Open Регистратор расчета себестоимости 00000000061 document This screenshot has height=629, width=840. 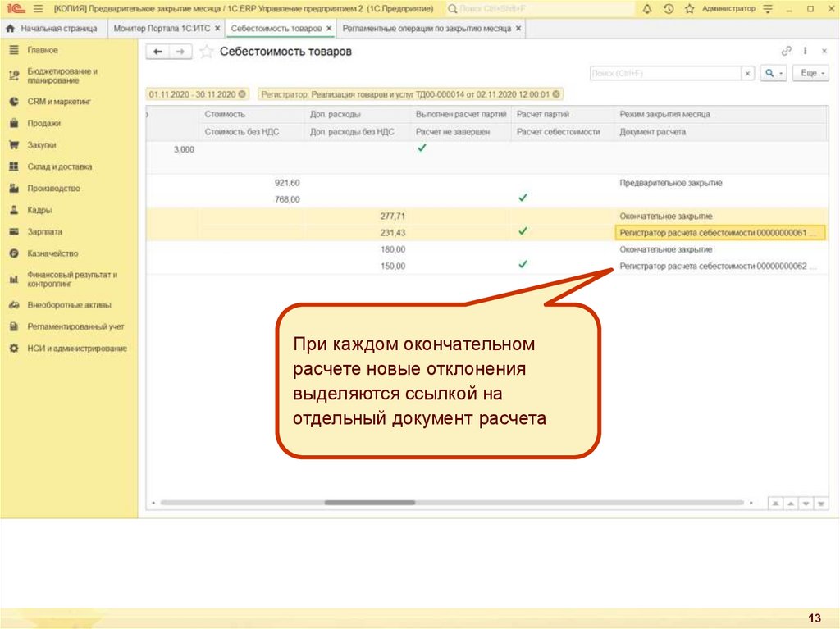714,233
